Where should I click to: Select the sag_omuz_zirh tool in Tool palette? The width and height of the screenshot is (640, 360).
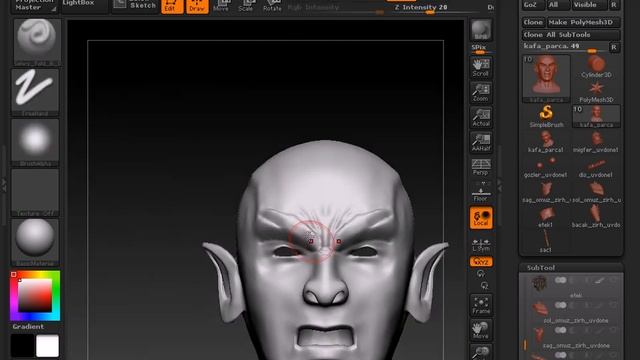546,192
